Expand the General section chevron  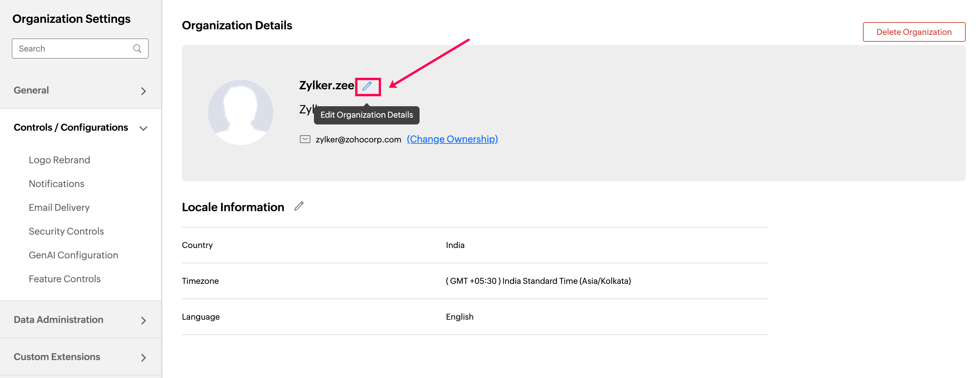click(x=143, y=91)
